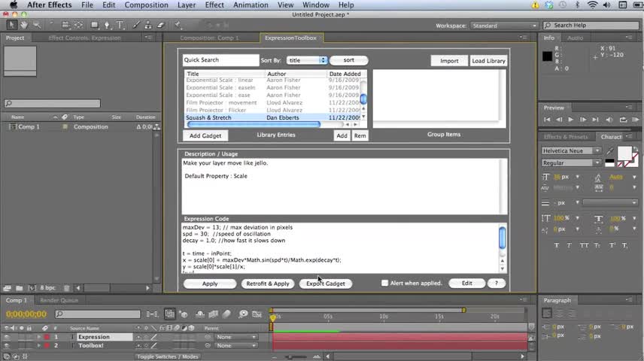644x361 pixels.
Task: Open the timeline Comp Mini-Flowchart icon
Action: [x=152, y=314]
